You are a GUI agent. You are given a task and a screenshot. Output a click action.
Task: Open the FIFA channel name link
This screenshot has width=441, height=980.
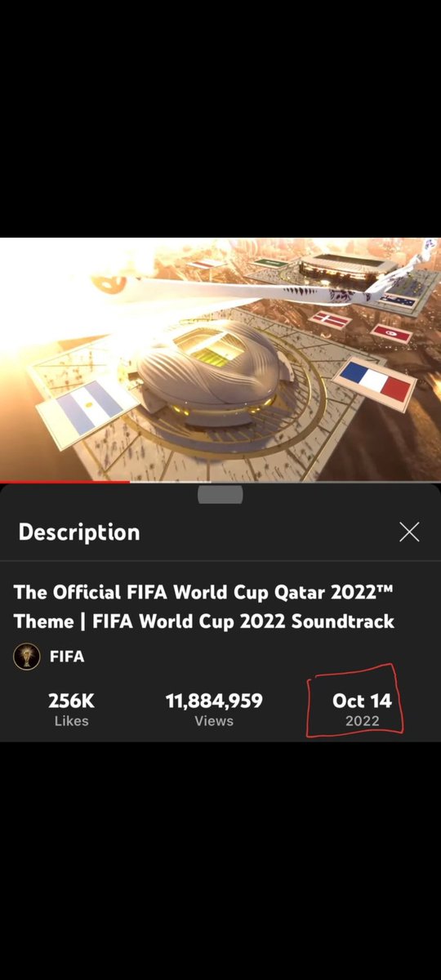(67, 657)
